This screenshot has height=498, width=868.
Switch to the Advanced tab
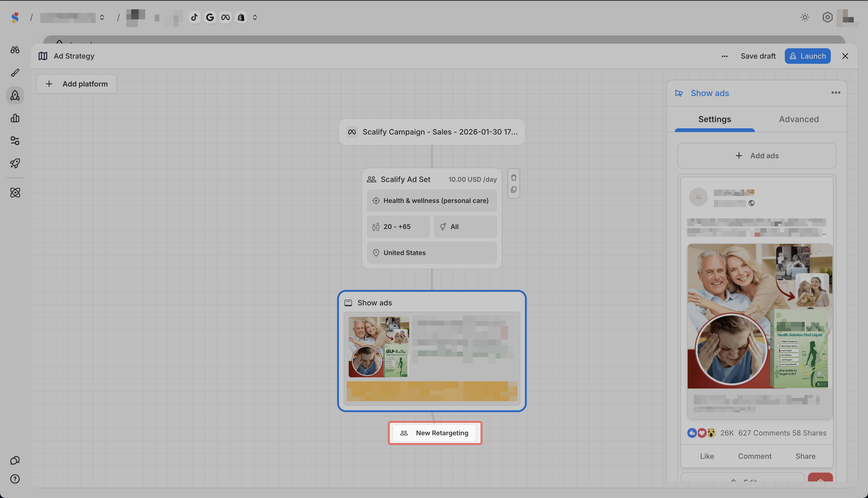coord(799,119)
